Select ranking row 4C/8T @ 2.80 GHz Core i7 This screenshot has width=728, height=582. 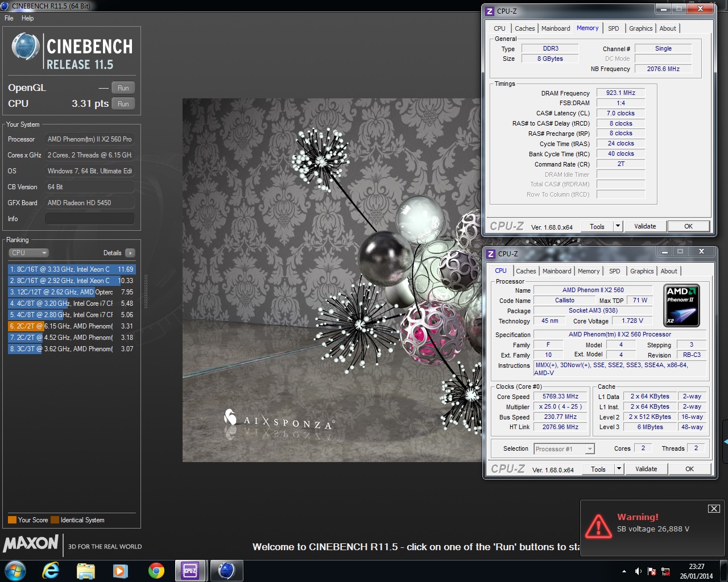tap(72, 315)
